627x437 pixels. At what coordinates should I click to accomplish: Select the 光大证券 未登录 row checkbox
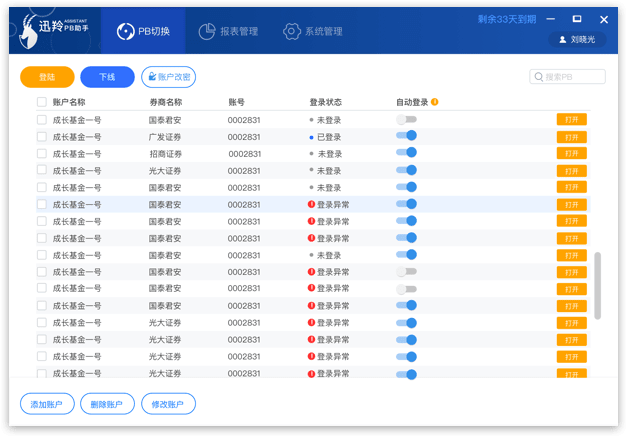(42, 170)
